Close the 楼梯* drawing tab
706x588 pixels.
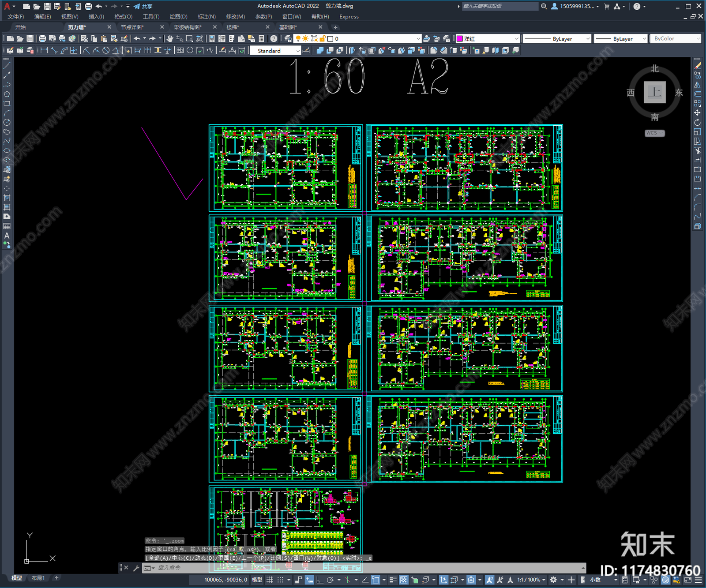[x=267, y=27]
